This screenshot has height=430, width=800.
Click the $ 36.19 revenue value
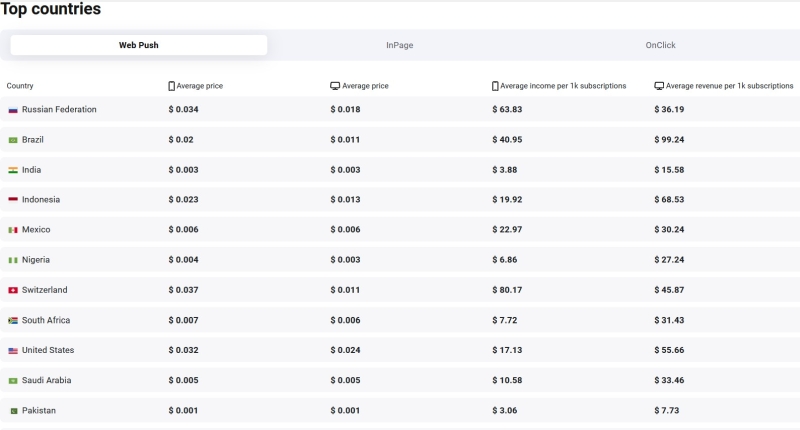tap(669, 109)
